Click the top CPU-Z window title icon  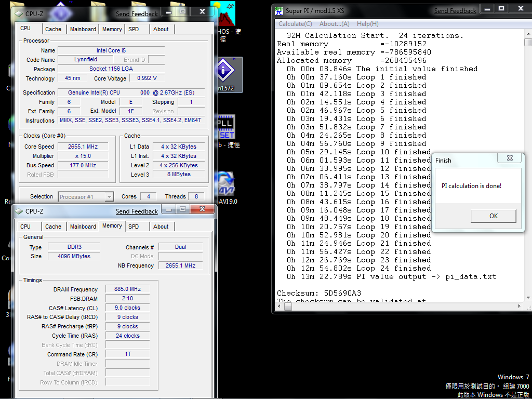coord(19,14)
